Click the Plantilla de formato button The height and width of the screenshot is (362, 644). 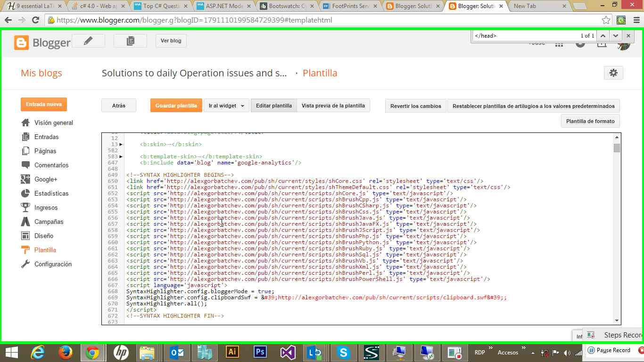point(590,121)
